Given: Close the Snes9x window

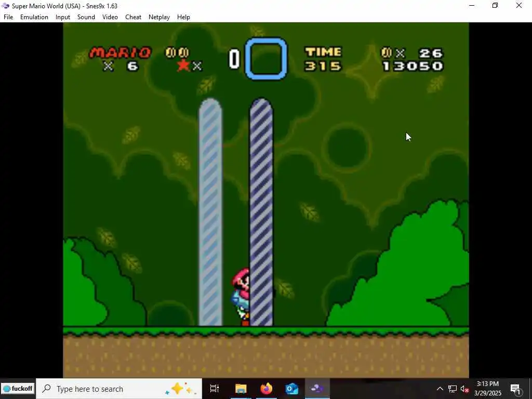Looking at the screenshot, I should (519, 5).
